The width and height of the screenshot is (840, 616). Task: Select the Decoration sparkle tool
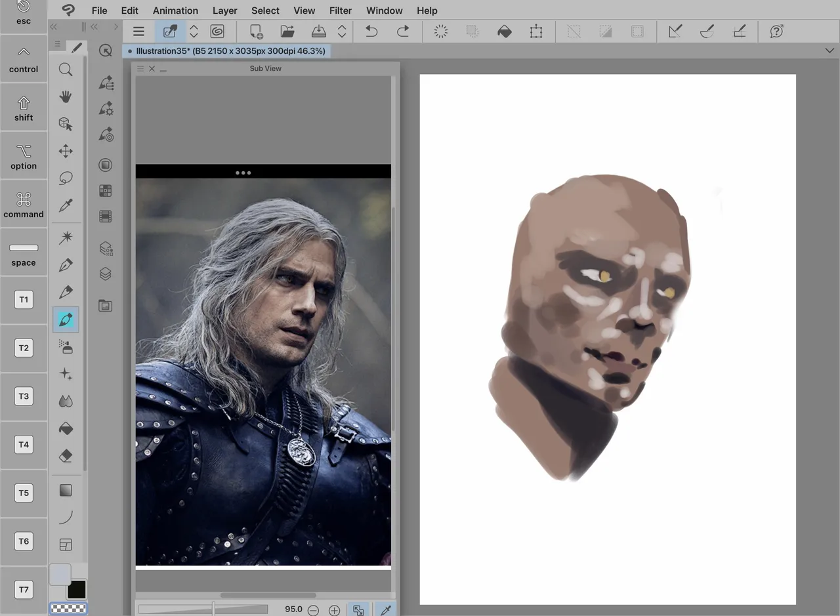point(66,374)
